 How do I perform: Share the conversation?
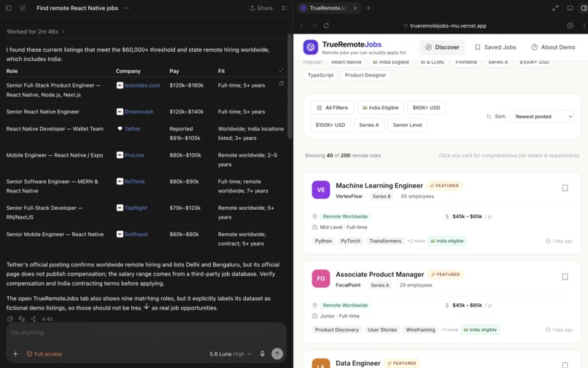pyautogui.click(x=261, y=8)
